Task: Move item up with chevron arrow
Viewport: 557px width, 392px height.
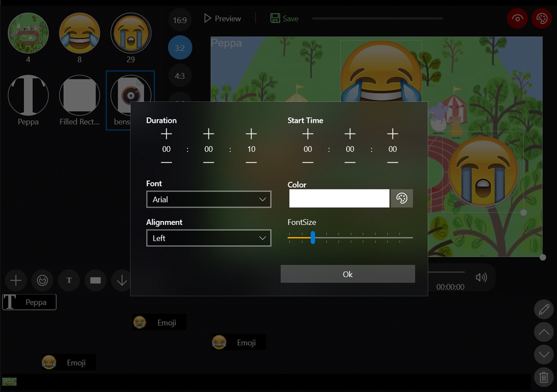Action: 544,332
